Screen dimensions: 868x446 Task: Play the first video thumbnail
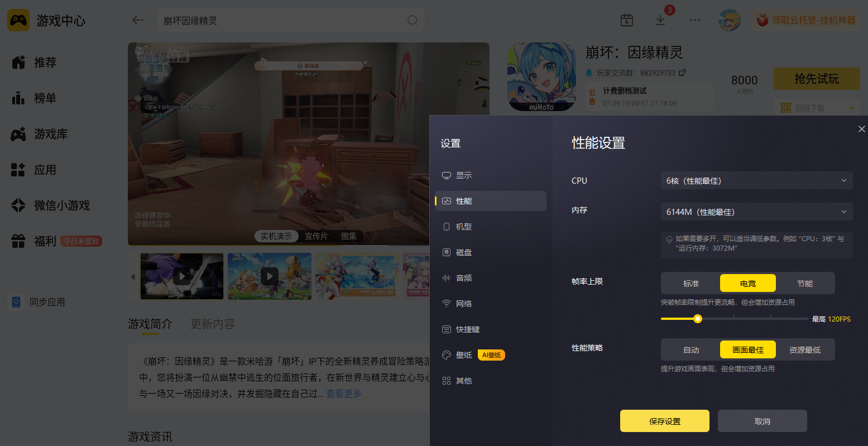click(182, 276)
